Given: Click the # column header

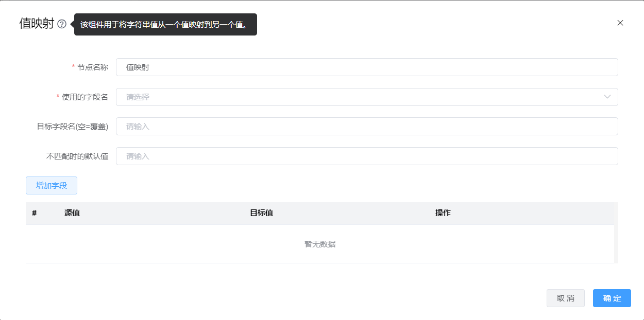Looking at the screenshot, I should tap(35, 213).
